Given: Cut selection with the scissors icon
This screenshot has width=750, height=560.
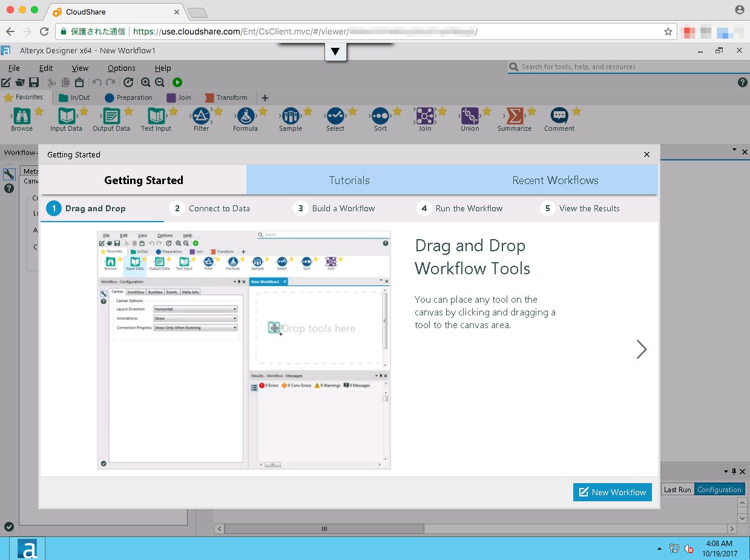Looking at the screenshot, I should click(51, 82).
